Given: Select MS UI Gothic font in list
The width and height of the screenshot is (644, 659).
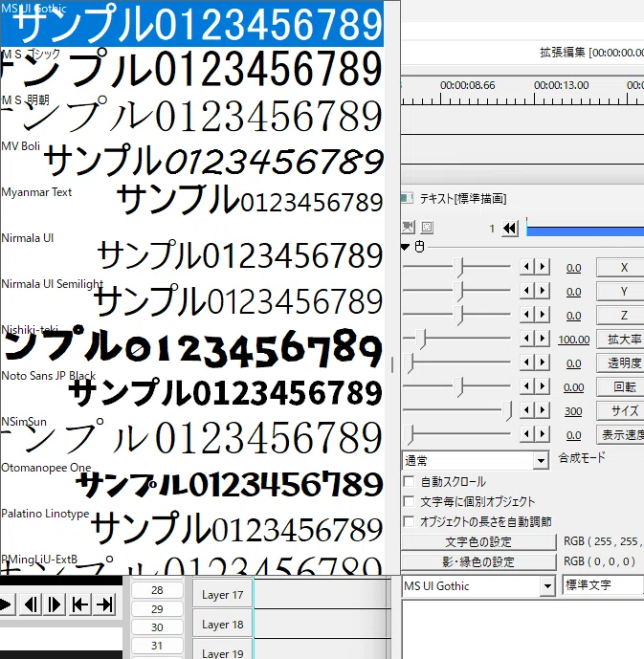Looking at the screenshot, I should [192, 24].
